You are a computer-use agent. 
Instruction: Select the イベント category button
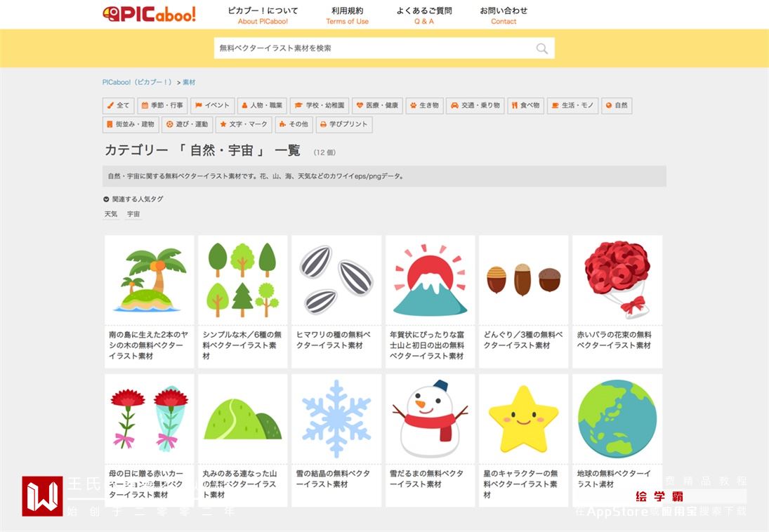[212, 105]
